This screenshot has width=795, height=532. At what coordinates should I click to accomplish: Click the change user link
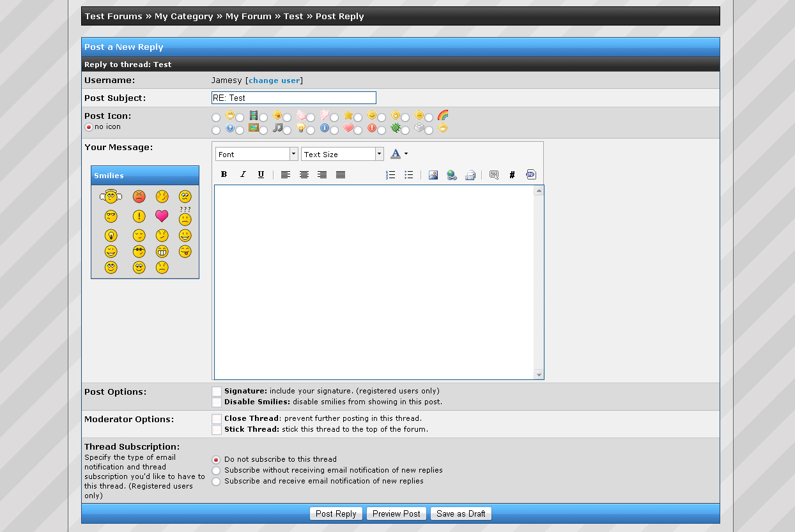tap(274, 80)
